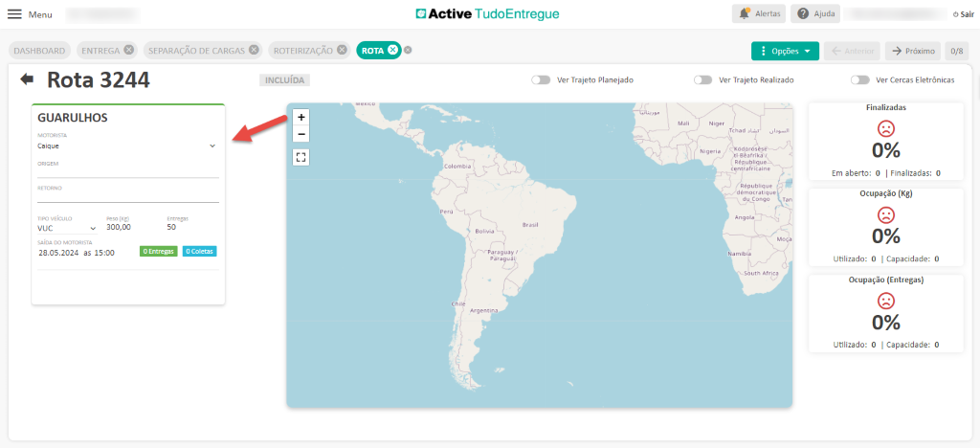Click the Anterior navigation button
Viewport: 980px width, 448px height.
(853, 52)
